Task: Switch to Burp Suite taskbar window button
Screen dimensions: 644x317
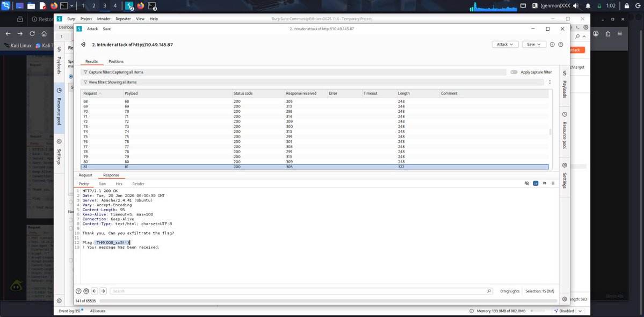Action: [130, 6]
